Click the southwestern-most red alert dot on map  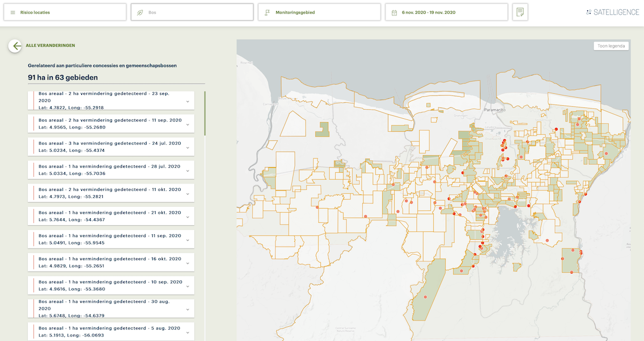[425, 297]
